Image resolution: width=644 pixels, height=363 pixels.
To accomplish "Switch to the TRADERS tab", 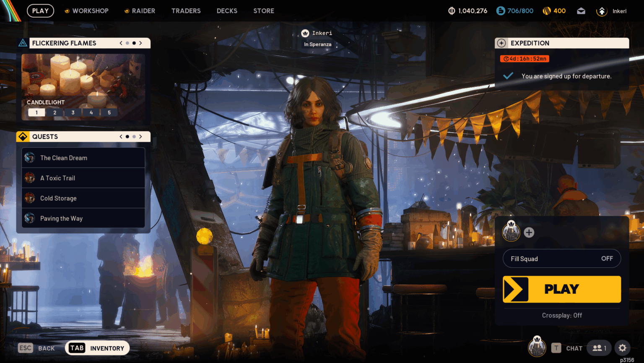I will [x=186, y=11].
